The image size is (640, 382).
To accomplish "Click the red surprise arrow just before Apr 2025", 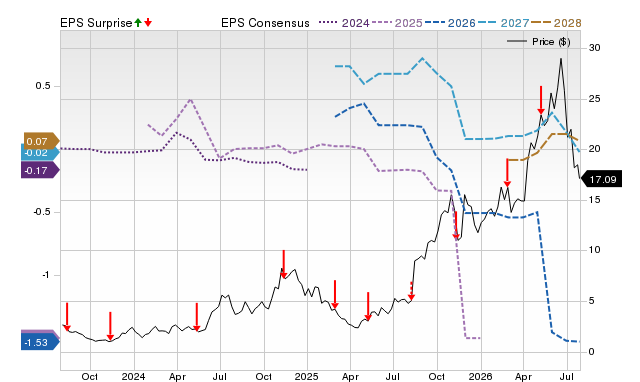I will pos(335,294).
